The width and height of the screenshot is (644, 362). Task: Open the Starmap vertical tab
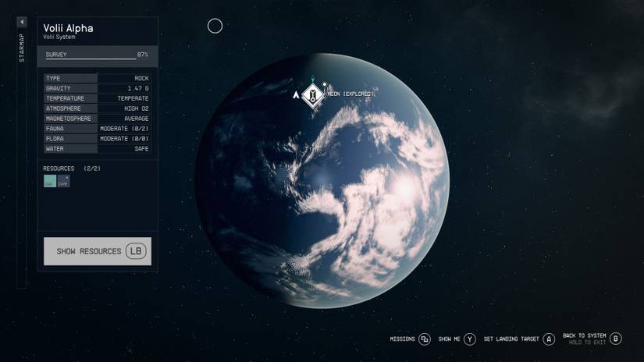(21, 48)
